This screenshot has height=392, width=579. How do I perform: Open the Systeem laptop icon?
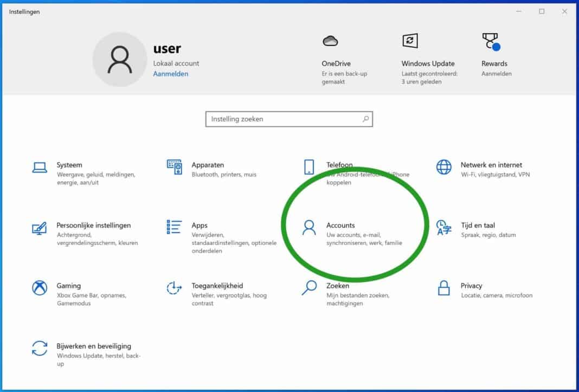[40, 168]
